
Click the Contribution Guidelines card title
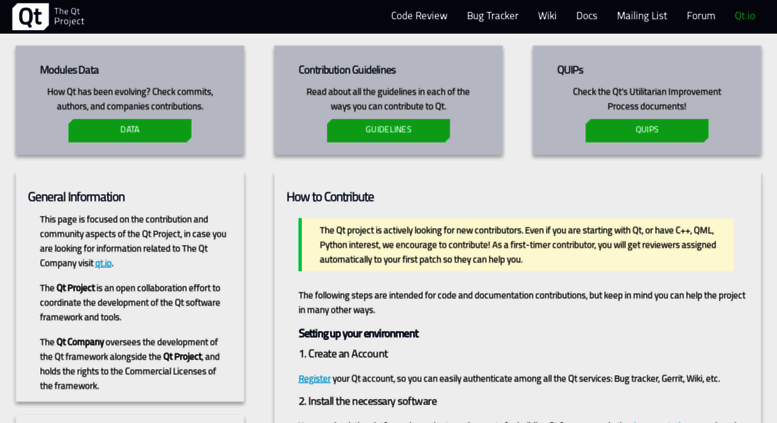(347, 70)
